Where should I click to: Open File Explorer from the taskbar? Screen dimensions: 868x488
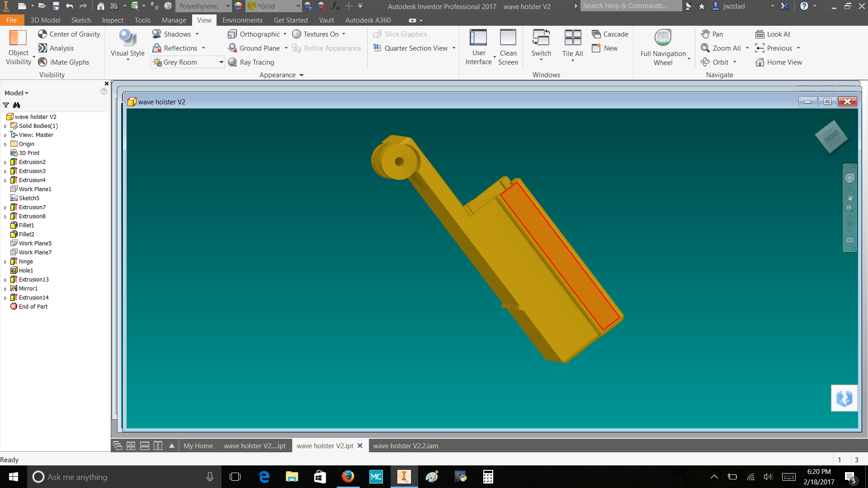[292, 477]
